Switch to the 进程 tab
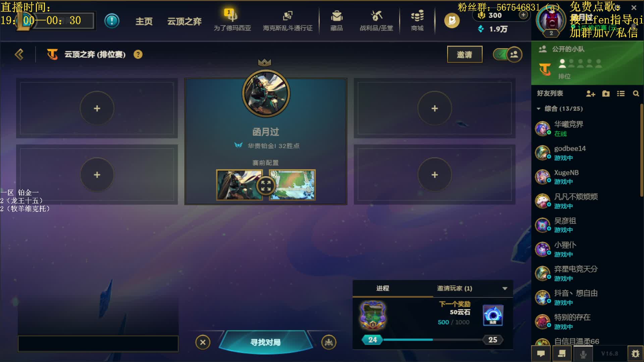The width and height of the screenshot is (644, 362). pyautogui.click(x=383, y=288)
